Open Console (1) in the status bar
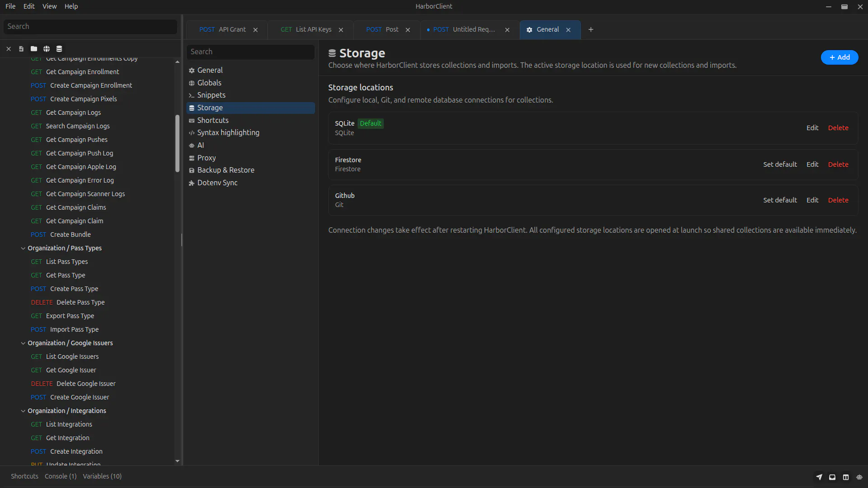The height and width of the screenshot is (488, 868). (61, 476)
